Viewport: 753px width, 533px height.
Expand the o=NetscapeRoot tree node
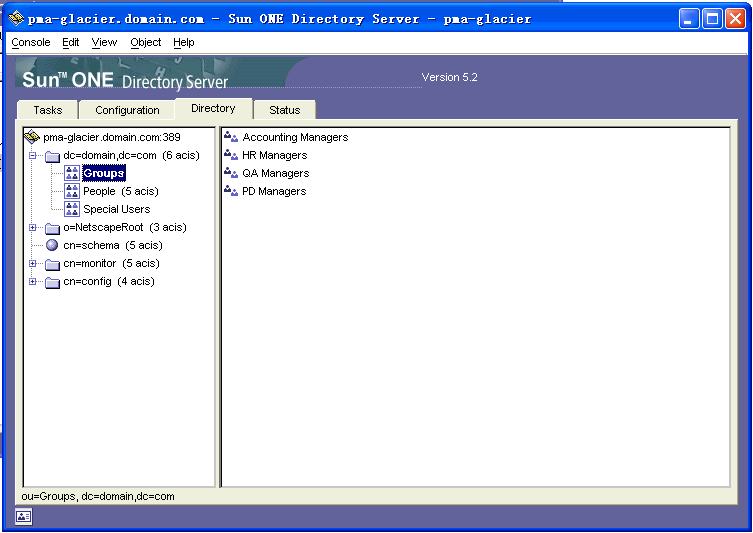33,228
